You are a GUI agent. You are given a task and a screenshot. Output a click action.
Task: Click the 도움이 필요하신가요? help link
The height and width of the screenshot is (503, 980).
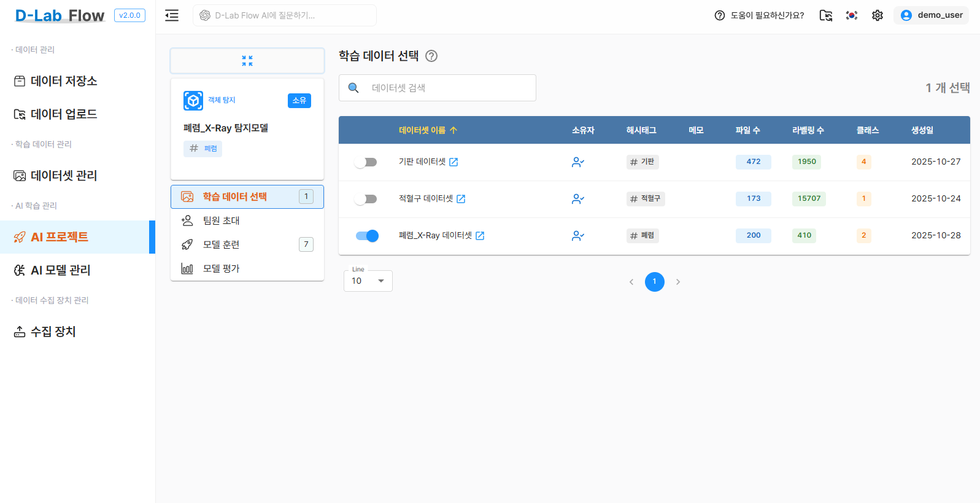tap(760, 15)
